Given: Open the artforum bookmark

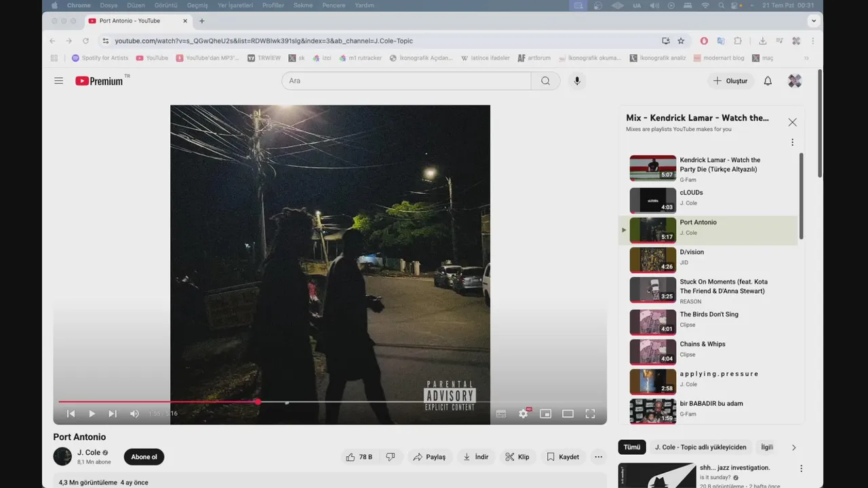Looking at the screenshot, I should pos(534,58).
